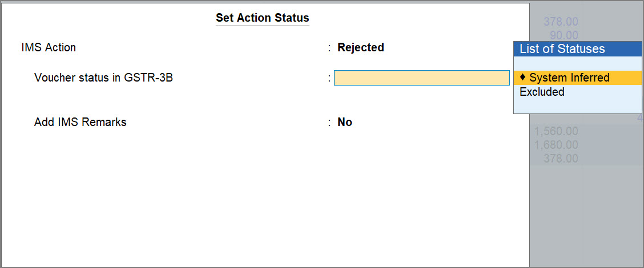Choose Excluded in List of Statuses
644x268 pixels.
[x=542, y=92]
